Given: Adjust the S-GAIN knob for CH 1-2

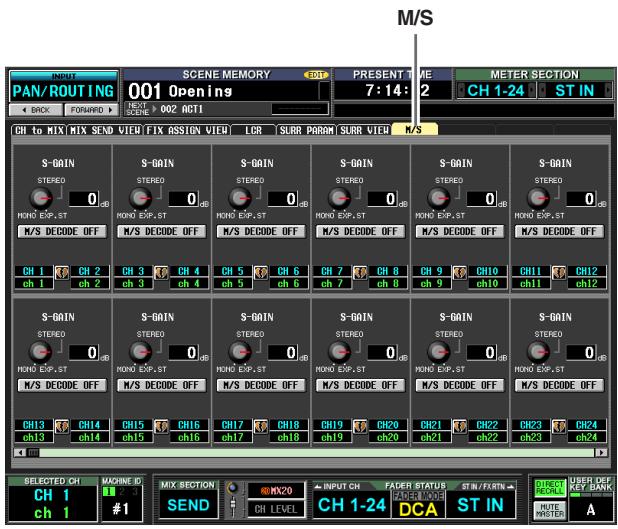Looking at the screenshot, I should (41, 198).
